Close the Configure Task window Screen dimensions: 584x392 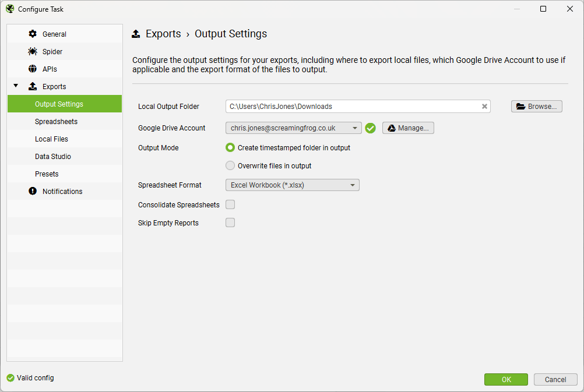(x=570, y=9)
